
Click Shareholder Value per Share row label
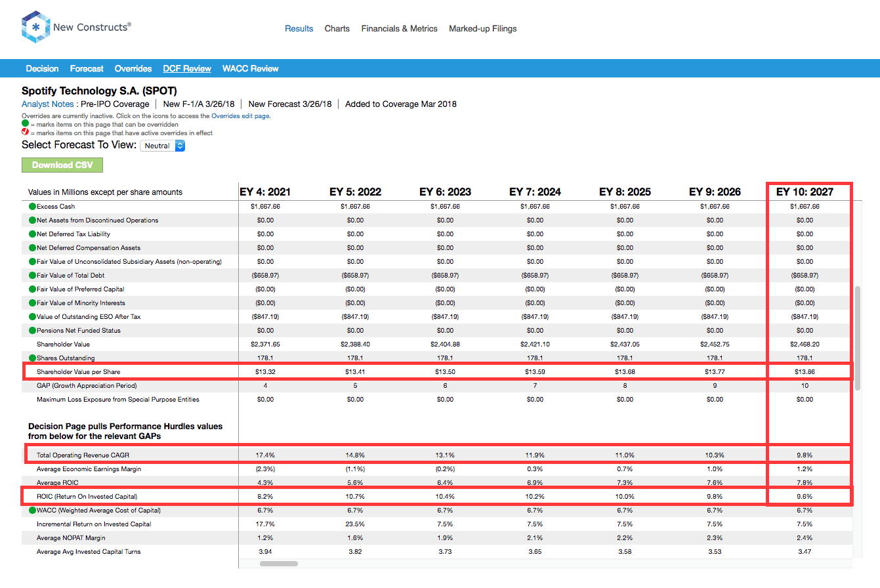(x=78, y=372)
